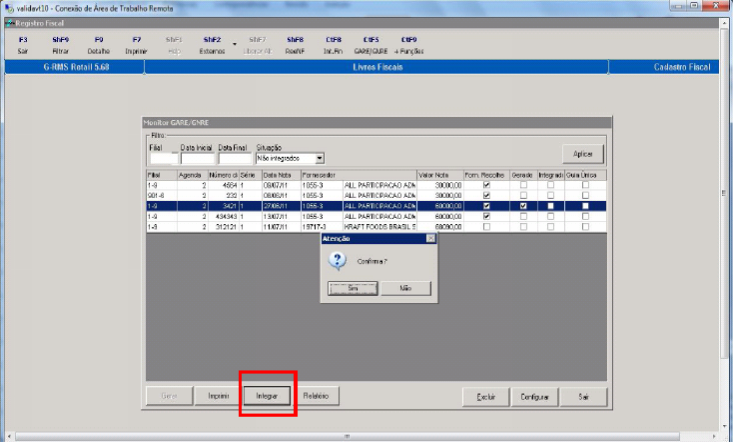This screenshot has height=442, width=736.
Task: Toggle Gerado checkbox for note 4664
Action: point(523,185)
